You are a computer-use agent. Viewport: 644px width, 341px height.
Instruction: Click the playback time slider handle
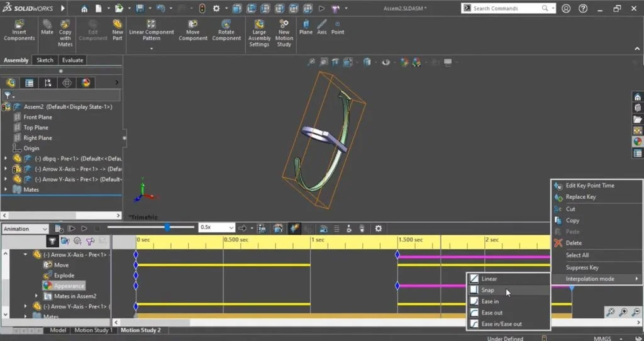pyautogui.click(x=167, y=227)
